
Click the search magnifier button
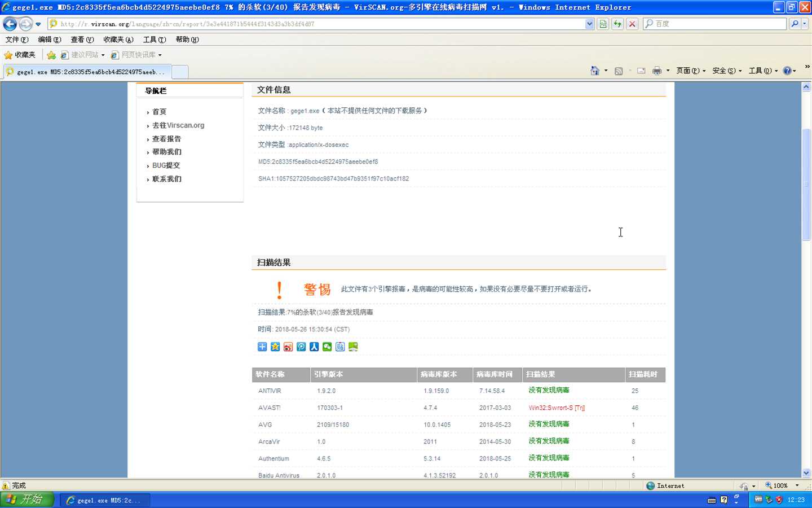pos(795,24)
